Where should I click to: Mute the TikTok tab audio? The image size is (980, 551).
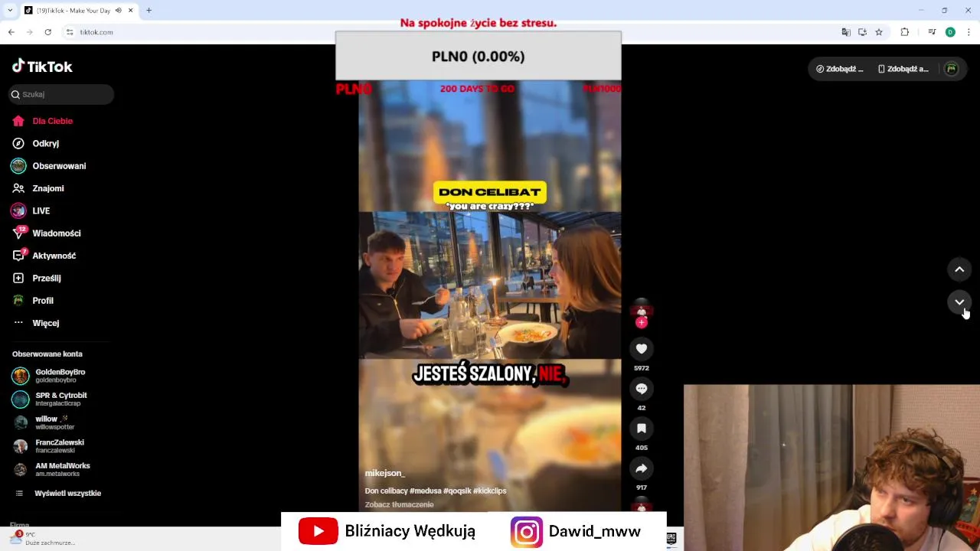point(118,11)
